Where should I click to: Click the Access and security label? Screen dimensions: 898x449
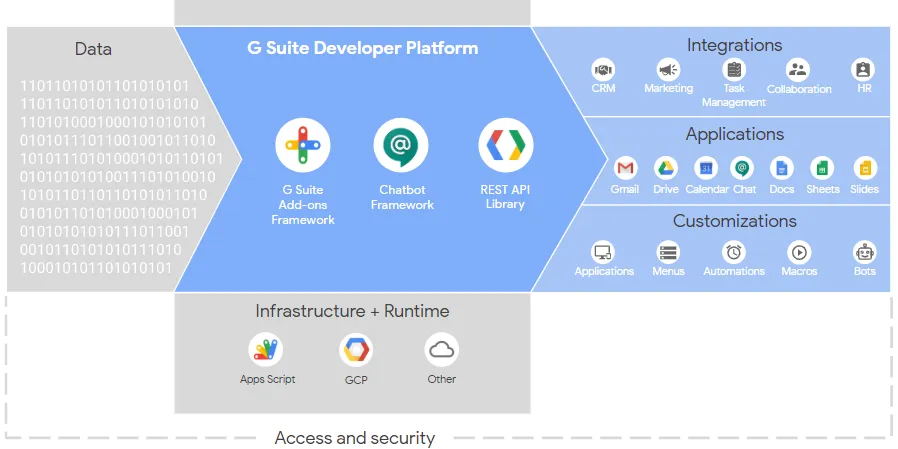[x=355, y=438]
